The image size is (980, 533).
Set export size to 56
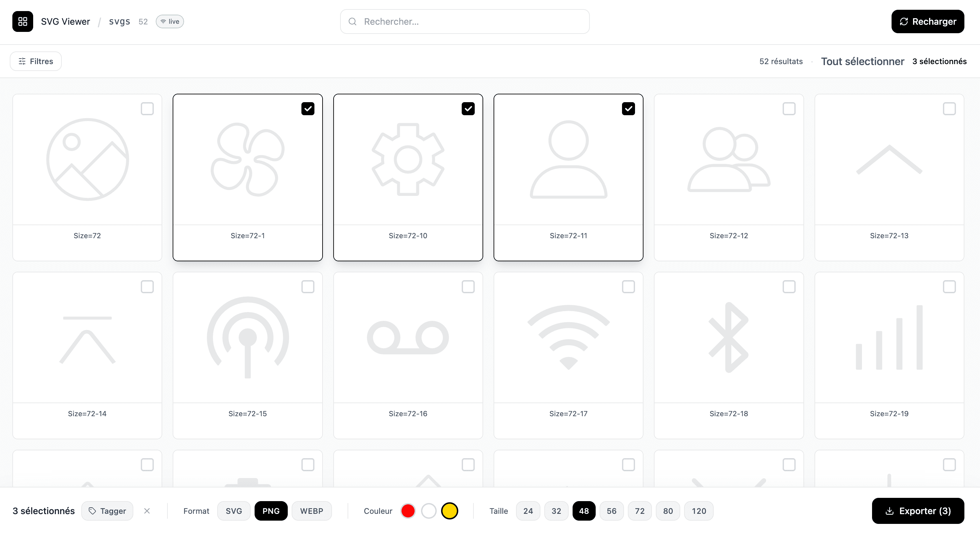612,511
